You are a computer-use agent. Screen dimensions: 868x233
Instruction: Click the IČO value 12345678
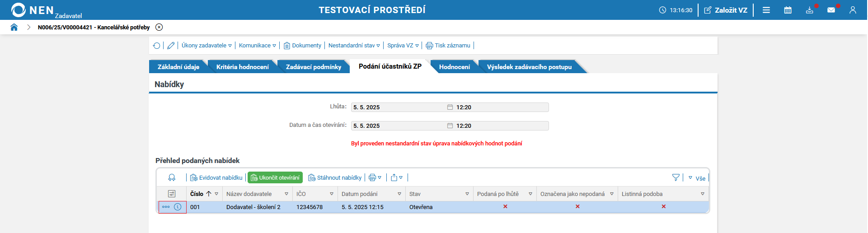pos(310,207)
